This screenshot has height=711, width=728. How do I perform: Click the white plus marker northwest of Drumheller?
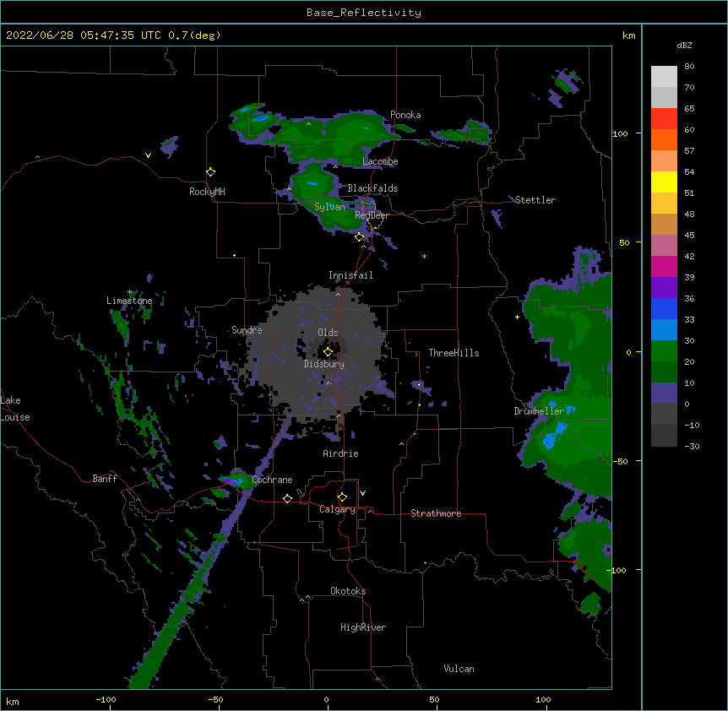tap(517, 317)
